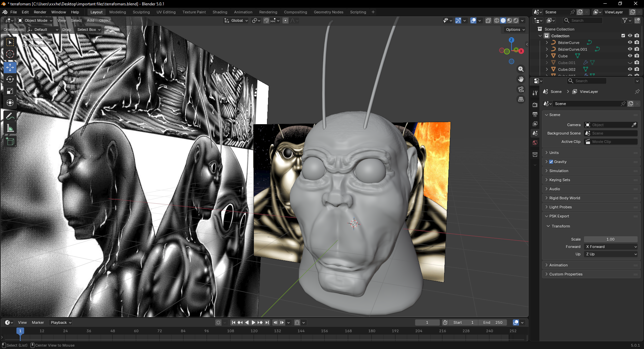This screenshot has height=349, width=644.
Task: Open the Forward axis dropdown
Action: coord(611,247)
